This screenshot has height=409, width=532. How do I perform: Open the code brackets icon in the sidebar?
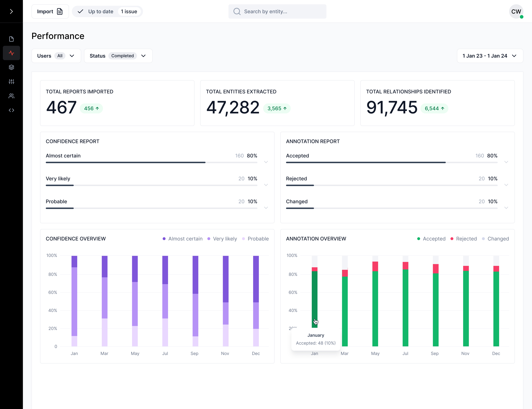[x=11, y=110]
